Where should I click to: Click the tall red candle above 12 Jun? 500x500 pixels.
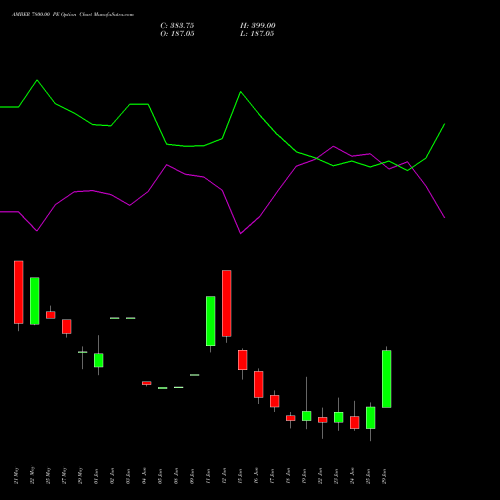click(227, 303)
